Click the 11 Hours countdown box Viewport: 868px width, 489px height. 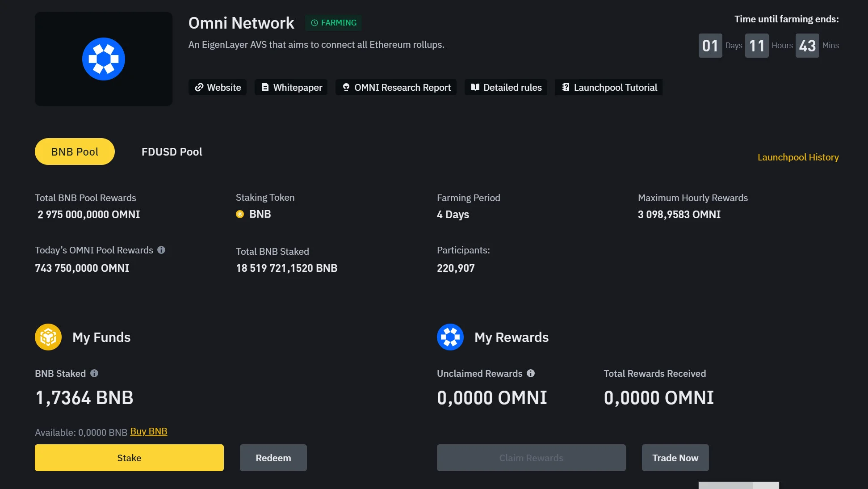click(x=757, y=46)
